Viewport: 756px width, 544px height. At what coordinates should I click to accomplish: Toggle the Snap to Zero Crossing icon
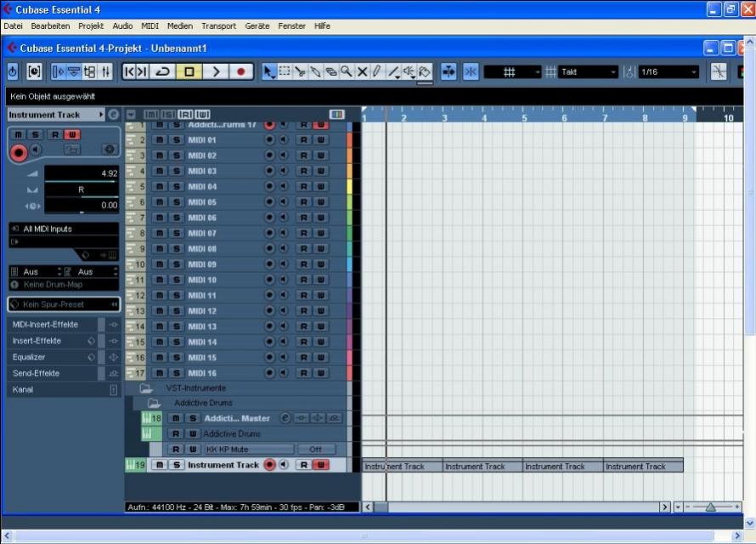[719, 72]
